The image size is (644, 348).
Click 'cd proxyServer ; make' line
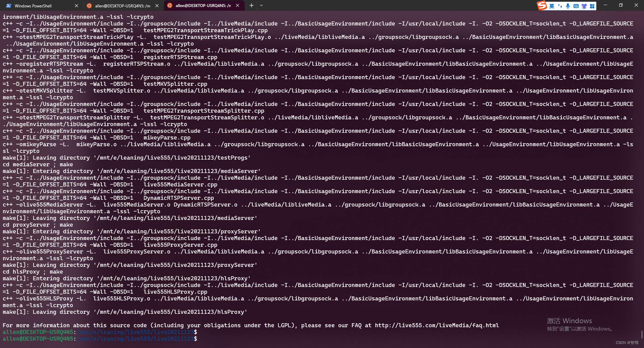38,225
